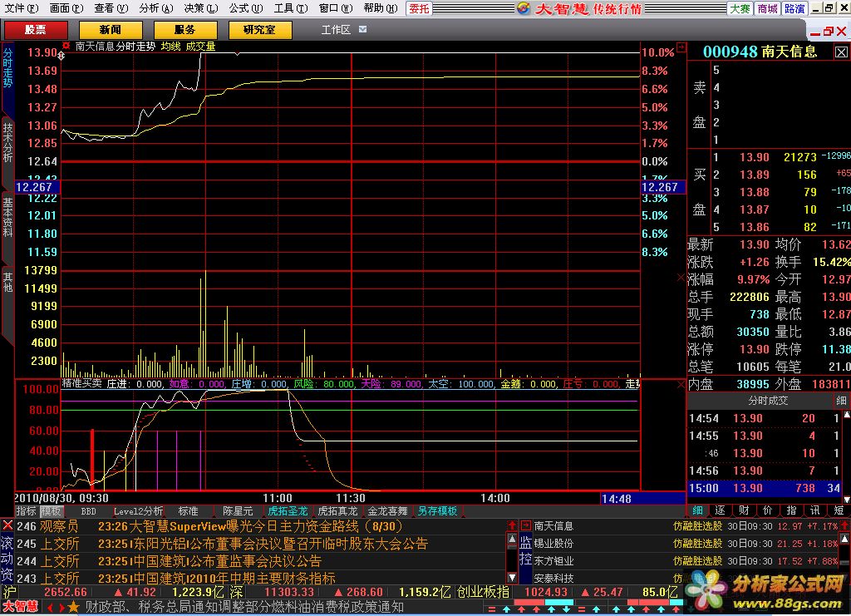The height and width of the screenshot is (616, 851).
Task: Select the 讯 tab under trade list
Action: point(814,510)
